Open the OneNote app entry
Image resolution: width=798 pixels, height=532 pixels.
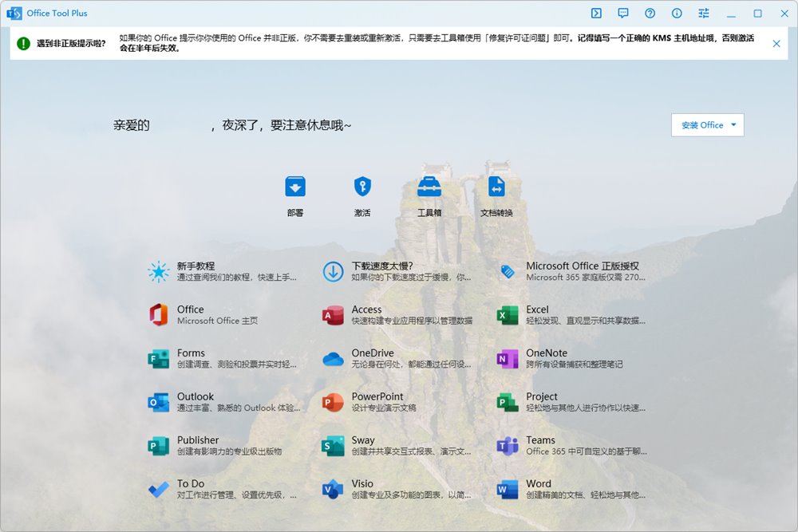[x=547, y=353]
